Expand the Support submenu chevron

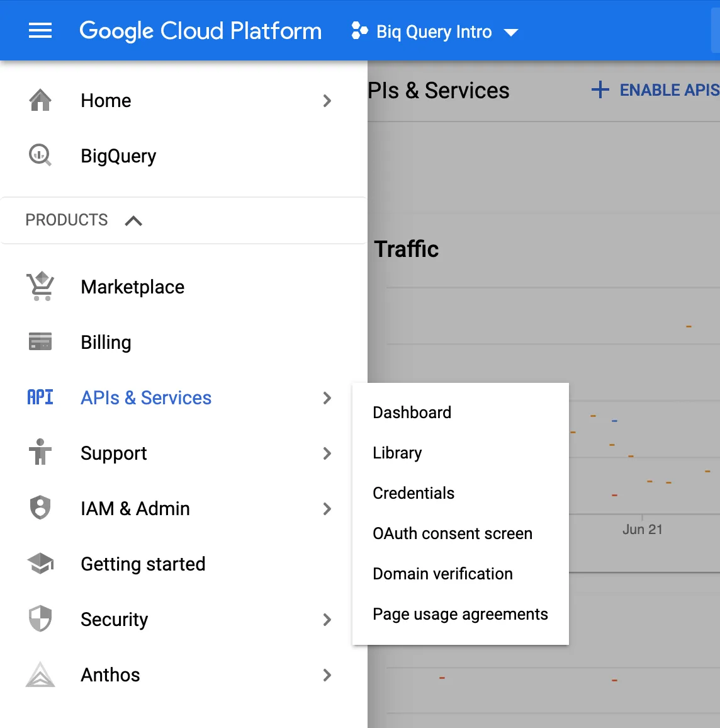(x=327, y=453)
